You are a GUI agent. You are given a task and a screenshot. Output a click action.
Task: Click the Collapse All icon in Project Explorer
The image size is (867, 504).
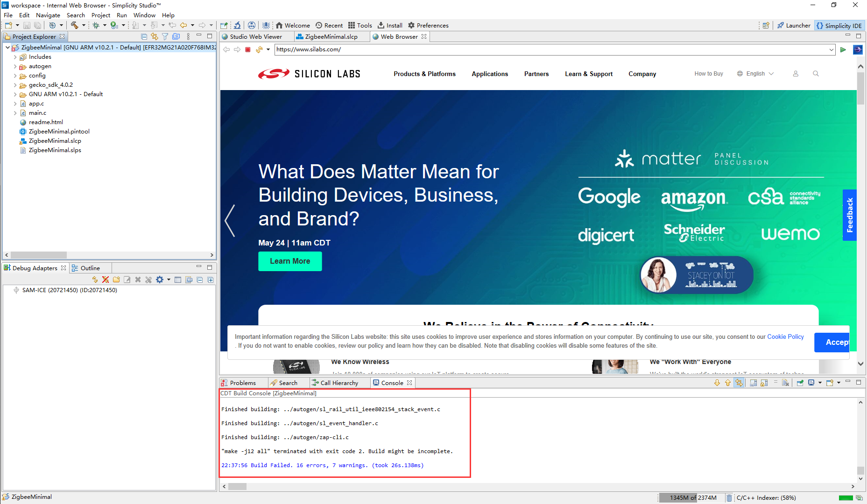pyautogui.click(x=144, y=36)
